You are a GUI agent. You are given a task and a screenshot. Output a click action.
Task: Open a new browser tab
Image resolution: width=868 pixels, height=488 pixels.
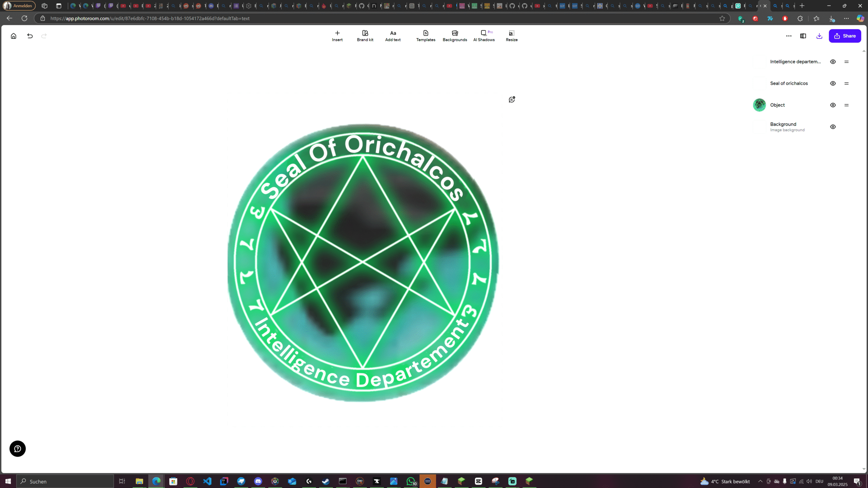pyautogui.click(x=802, y=6)
